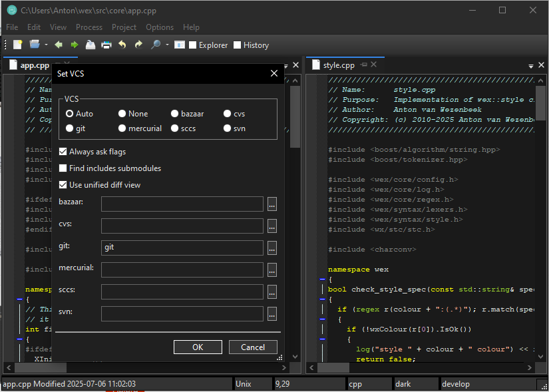
Task: Switch to the style.cpp tab
Action: 339,65
